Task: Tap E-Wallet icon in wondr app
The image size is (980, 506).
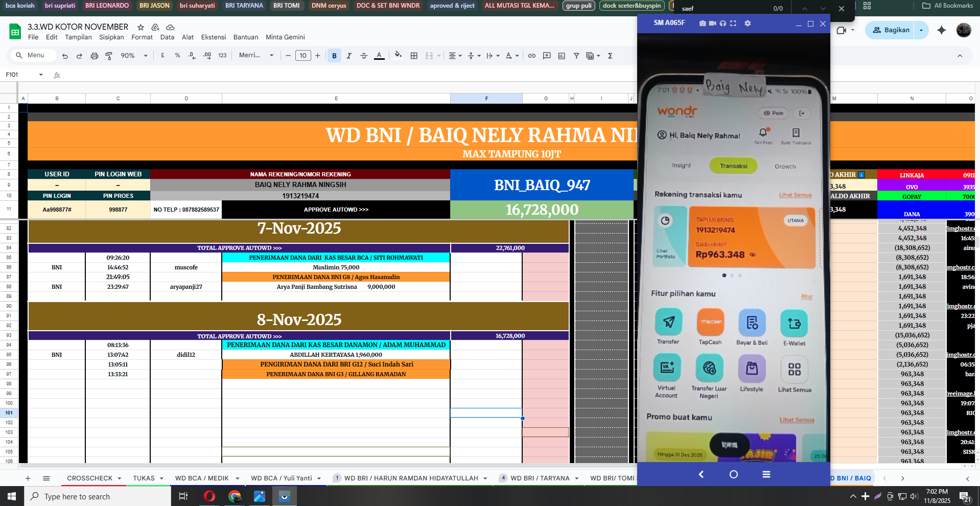Action: (x=794, y=323)
